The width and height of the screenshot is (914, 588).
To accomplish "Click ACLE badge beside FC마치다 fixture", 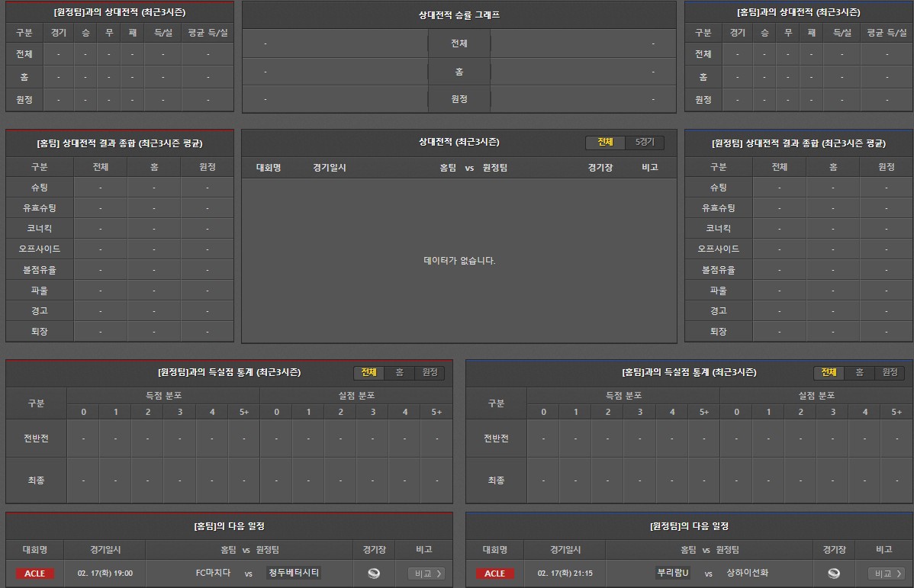I will (x=35, y=574).
